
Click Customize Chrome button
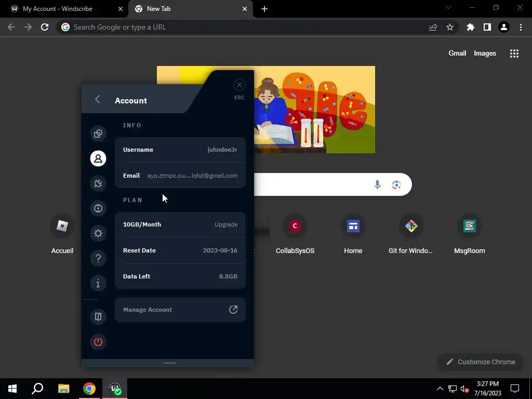[x=481, y=362]
